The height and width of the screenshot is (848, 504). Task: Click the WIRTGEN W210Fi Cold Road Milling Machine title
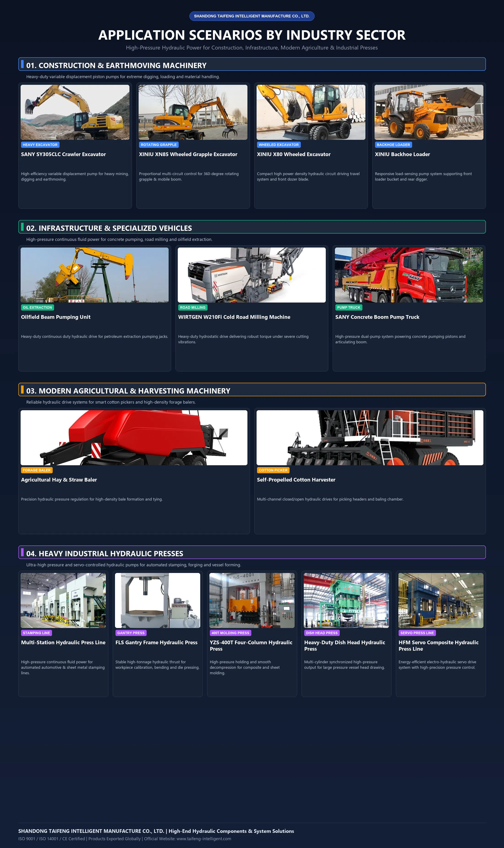click(x=234, y=317)
